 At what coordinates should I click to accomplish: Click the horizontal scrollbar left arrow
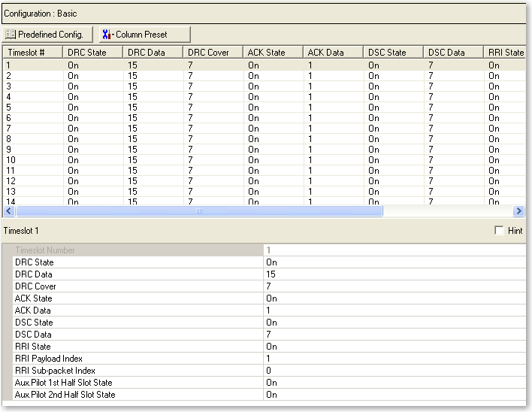[x=9, y=211]
